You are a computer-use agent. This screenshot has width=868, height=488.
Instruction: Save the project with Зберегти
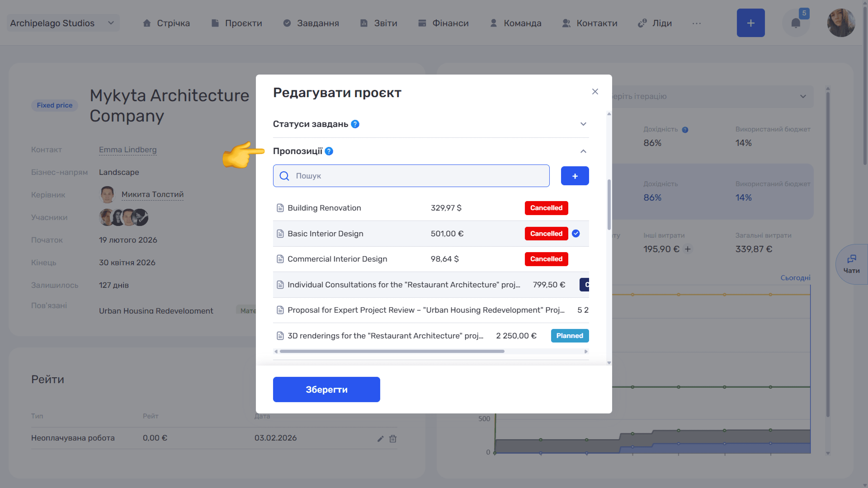(x=326, y=389)
